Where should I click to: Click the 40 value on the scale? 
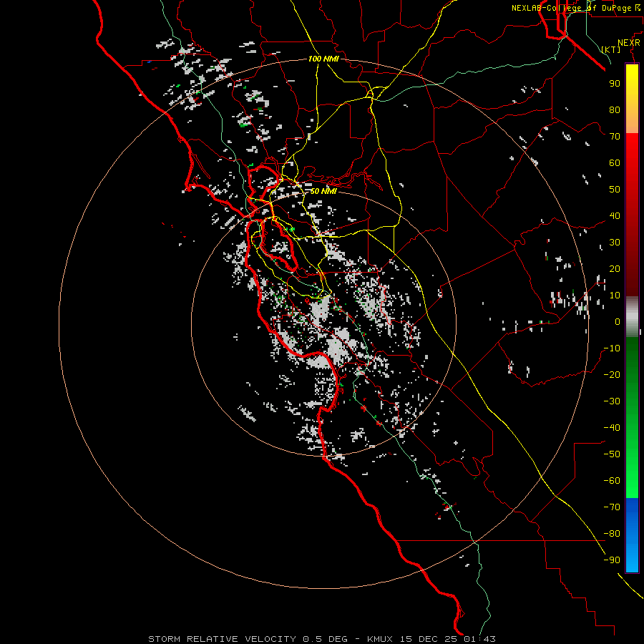click(x=615, y=216)
